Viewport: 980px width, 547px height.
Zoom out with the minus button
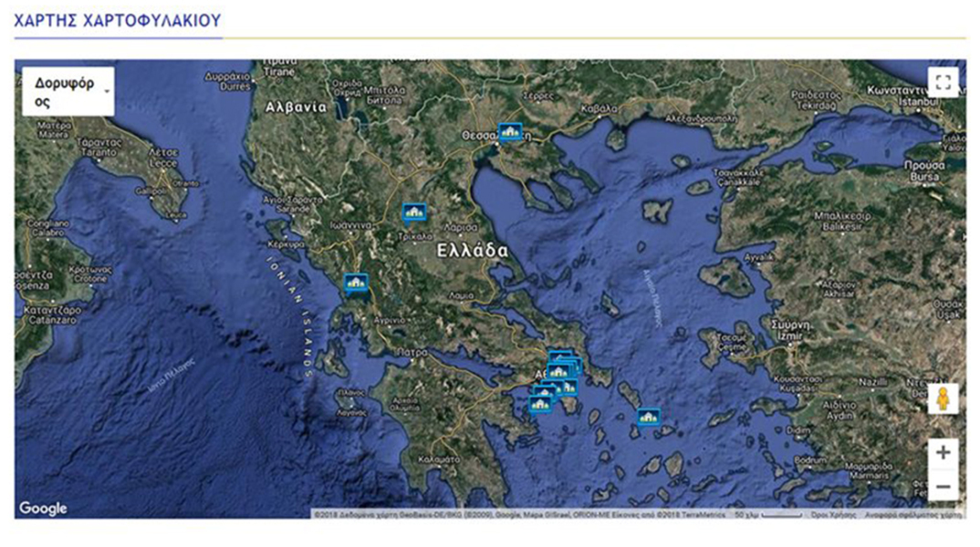[x=943, y=486]
